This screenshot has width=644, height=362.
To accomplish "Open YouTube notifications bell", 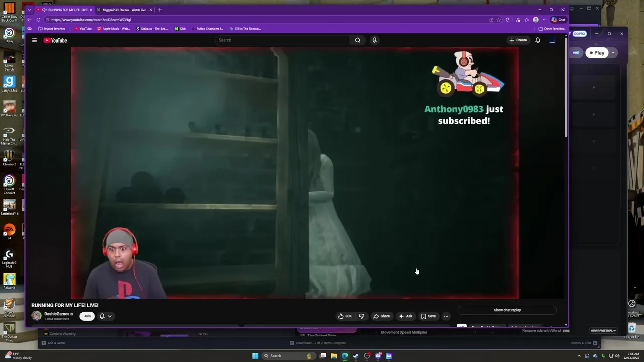I will (538, 40).
